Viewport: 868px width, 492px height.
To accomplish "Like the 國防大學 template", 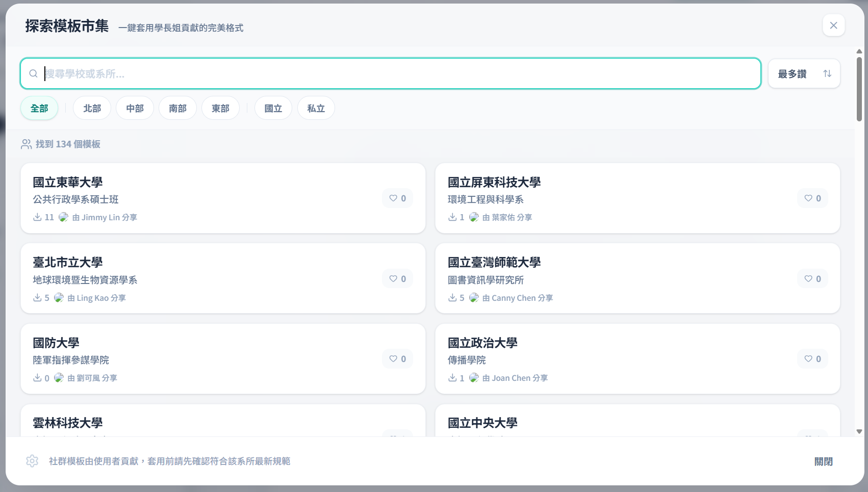I will 398,359.
